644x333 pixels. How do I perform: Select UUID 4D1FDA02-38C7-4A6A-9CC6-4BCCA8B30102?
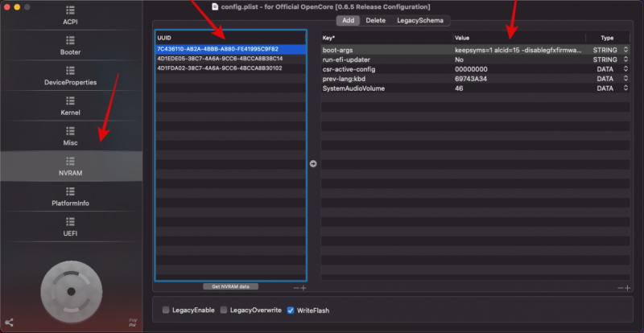click(230, 68)
